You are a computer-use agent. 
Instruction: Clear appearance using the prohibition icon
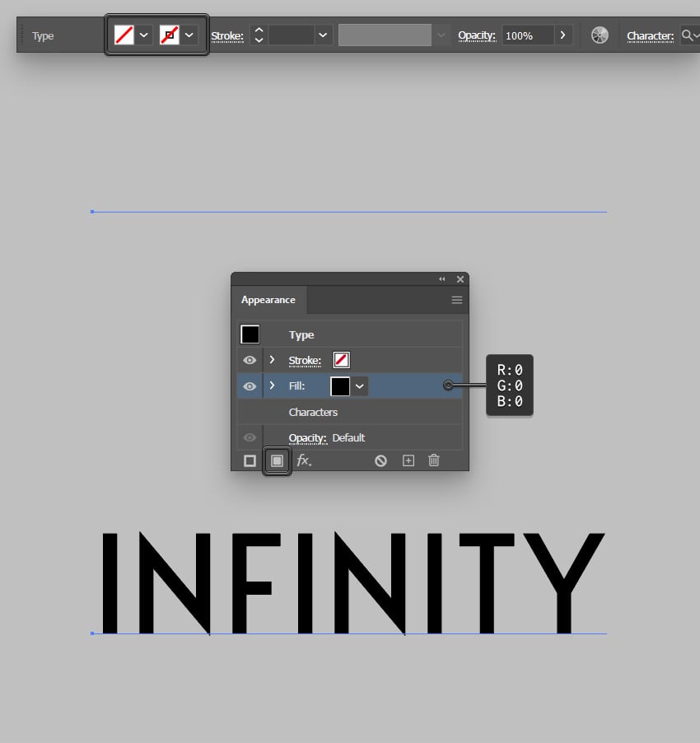click(x=380, y=460)
